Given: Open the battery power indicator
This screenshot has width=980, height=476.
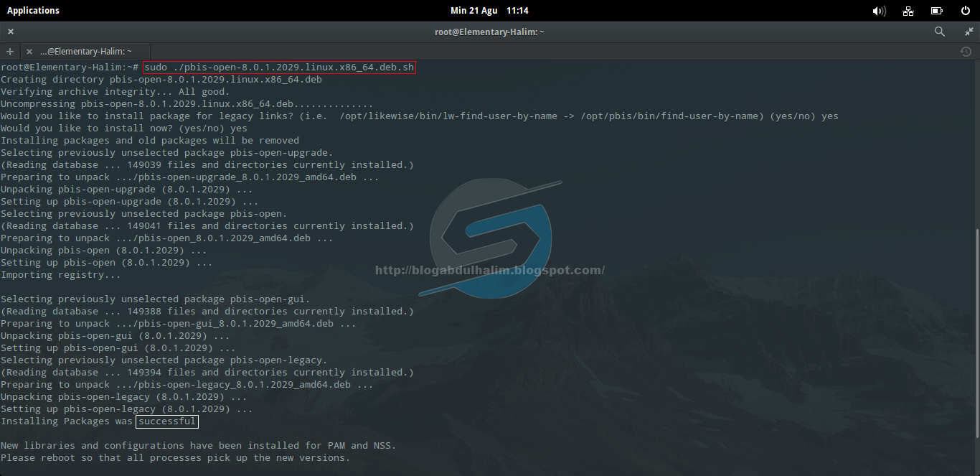Looking at the screenshot, I should pyautogui.click(x=937, y=11).
